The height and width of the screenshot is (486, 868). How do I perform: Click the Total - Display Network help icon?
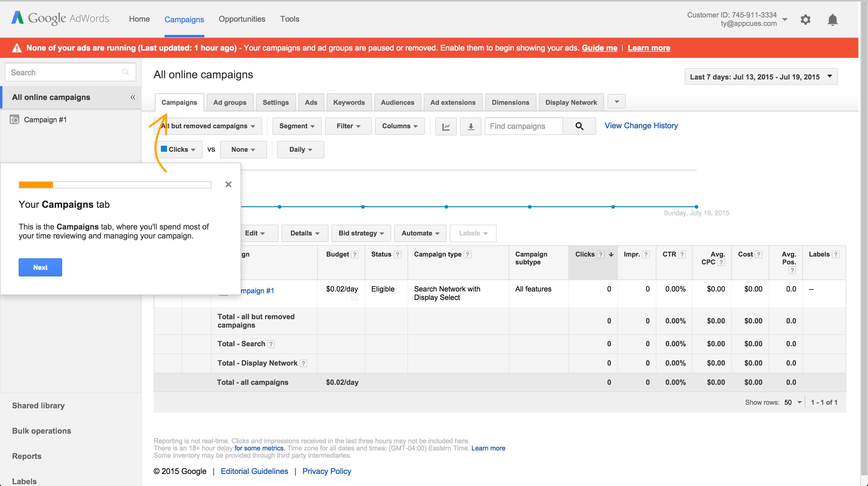303,363
